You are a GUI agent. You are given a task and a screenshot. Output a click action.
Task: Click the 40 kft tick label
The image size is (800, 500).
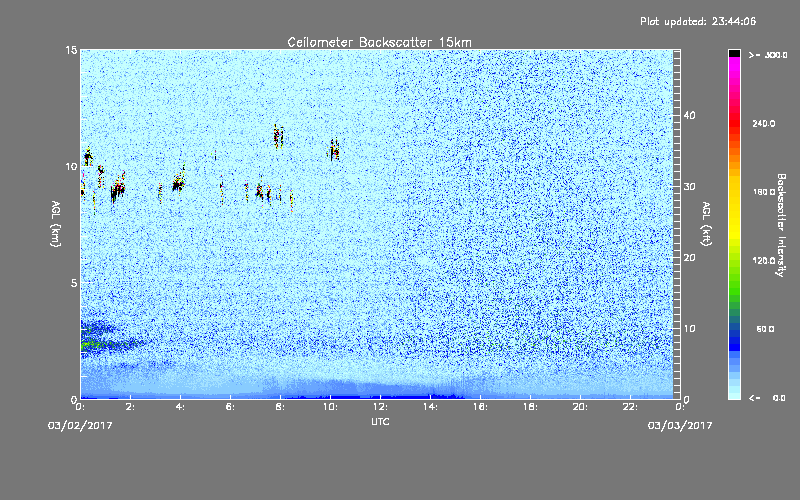(x=689, y=115)
